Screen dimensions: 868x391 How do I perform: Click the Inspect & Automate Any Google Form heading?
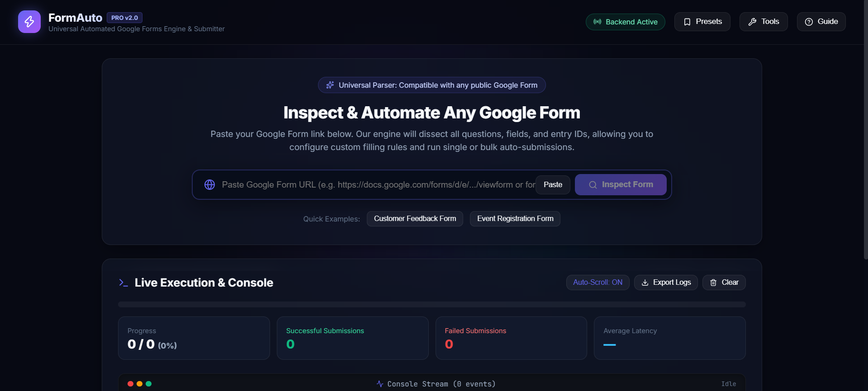point(432,113)
